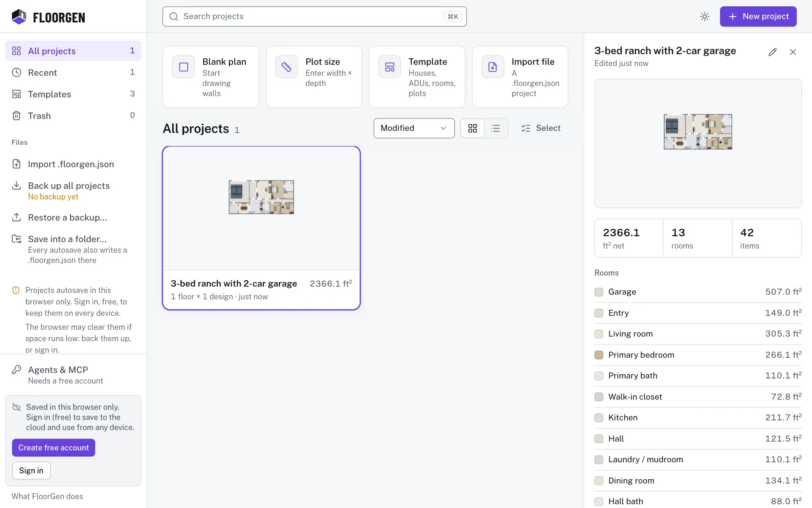Click the autosave warning shield icon
812x508 pixels.
16,290
